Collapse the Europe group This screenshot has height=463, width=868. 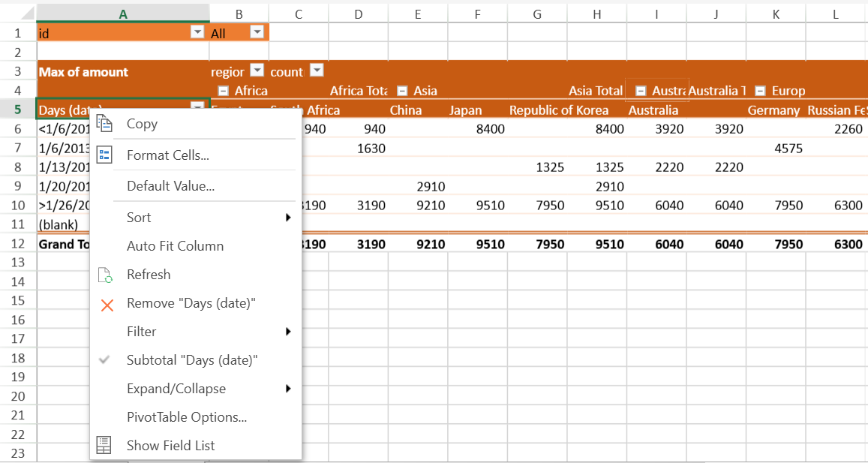point(760,91)
